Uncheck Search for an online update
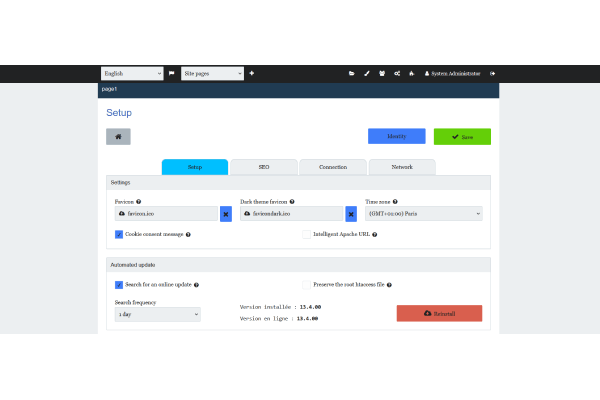Screen dimensions: 600x400 [119, 284]
